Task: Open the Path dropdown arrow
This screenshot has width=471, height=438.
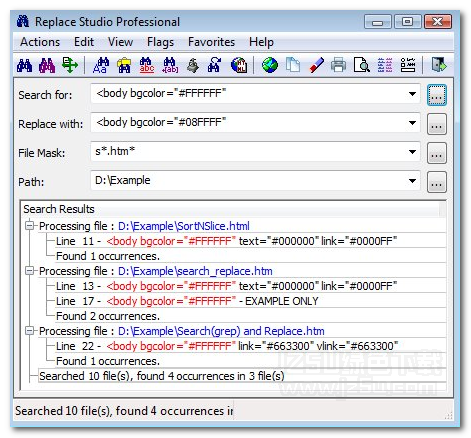Action: 412,181
